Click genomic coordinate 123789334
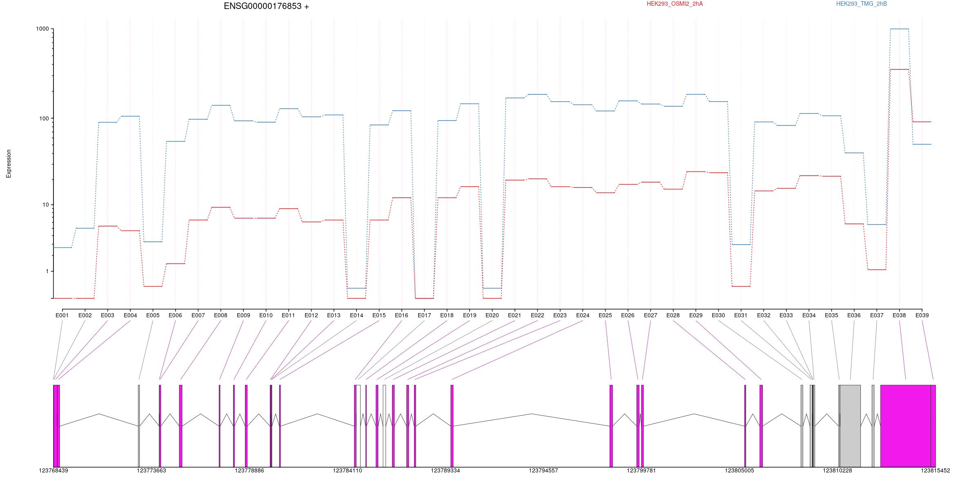Viewport: 980px width, 490px height. click(x=445, y=470)
